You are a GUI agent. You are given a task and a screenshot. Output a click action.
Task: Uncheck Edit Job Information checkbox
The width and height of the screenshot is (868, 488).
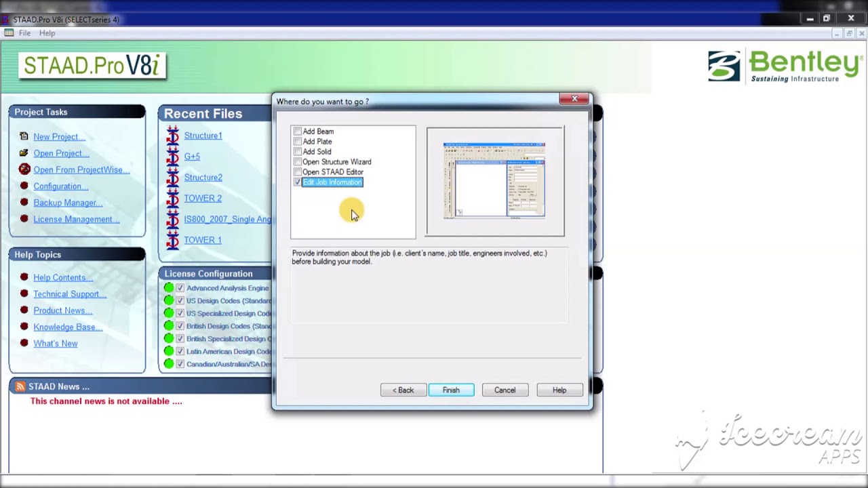point(297,182)
